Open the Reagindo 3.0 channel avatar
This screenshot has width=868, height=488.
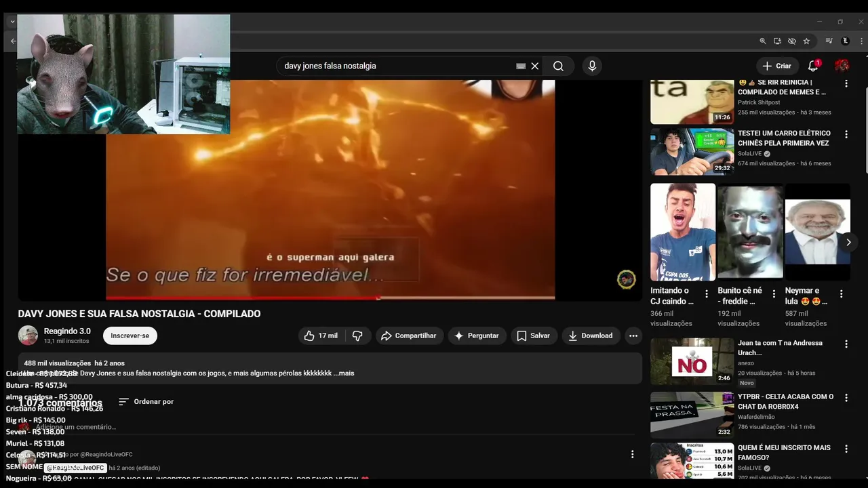(x=28, y=335)
